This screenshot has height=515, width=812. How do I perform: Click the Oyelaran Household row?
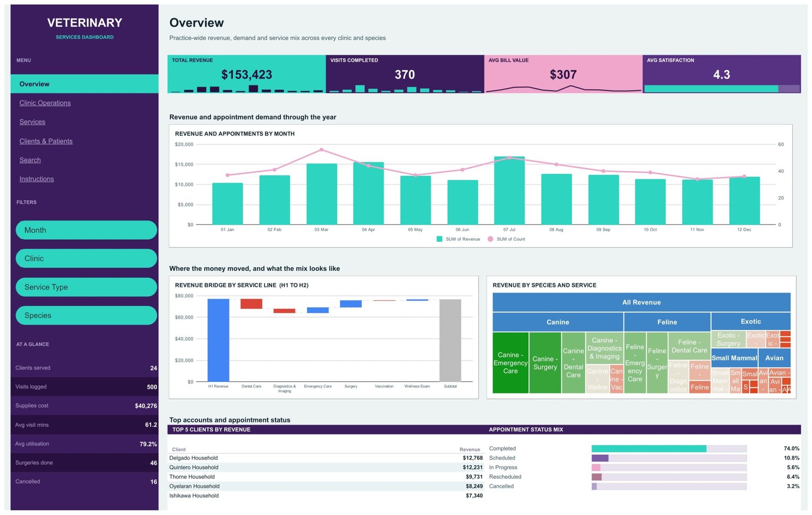coord(326,486)
